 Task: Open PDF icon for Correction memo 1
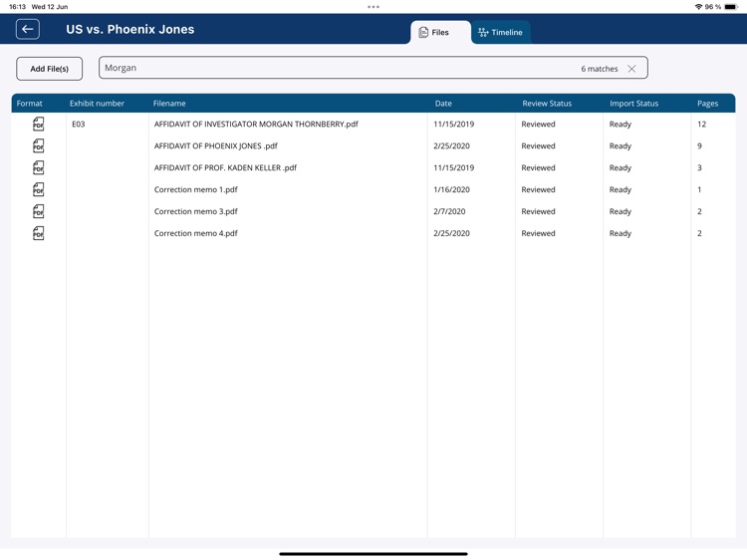[38, 189]
